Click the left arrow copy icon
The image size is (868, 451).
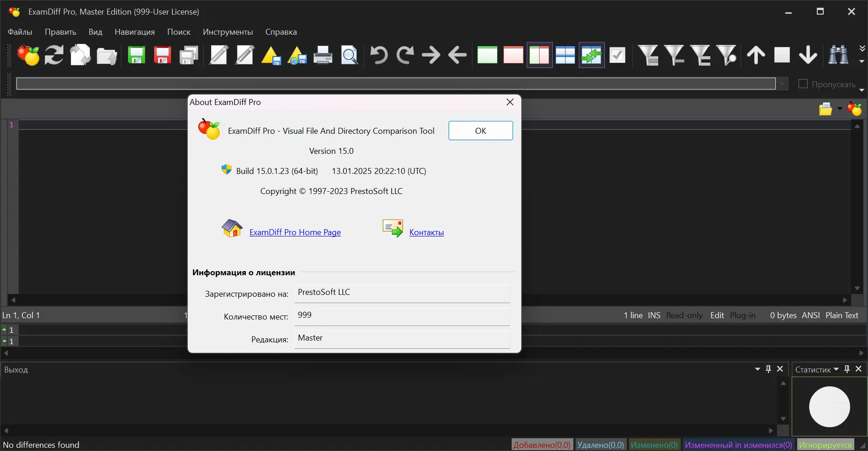[457, 55]
